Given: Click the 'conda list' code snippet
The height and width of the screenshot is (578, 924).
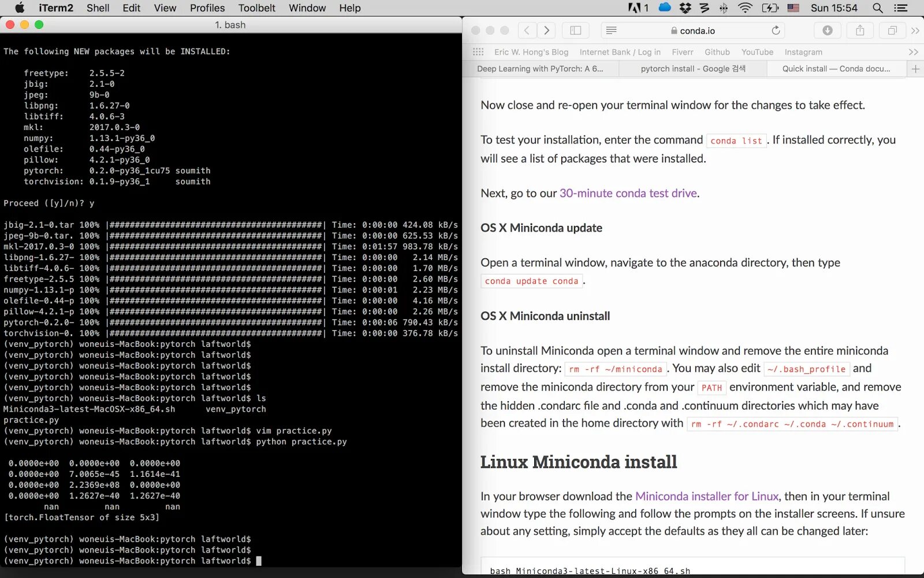Looking at the screenshot, I should point(736,140).
